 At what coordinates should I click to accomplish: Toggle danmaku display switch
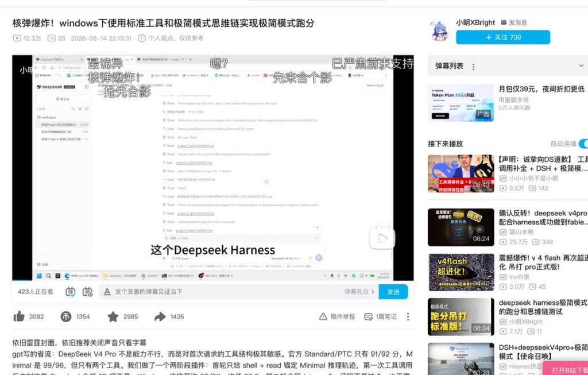71,292
